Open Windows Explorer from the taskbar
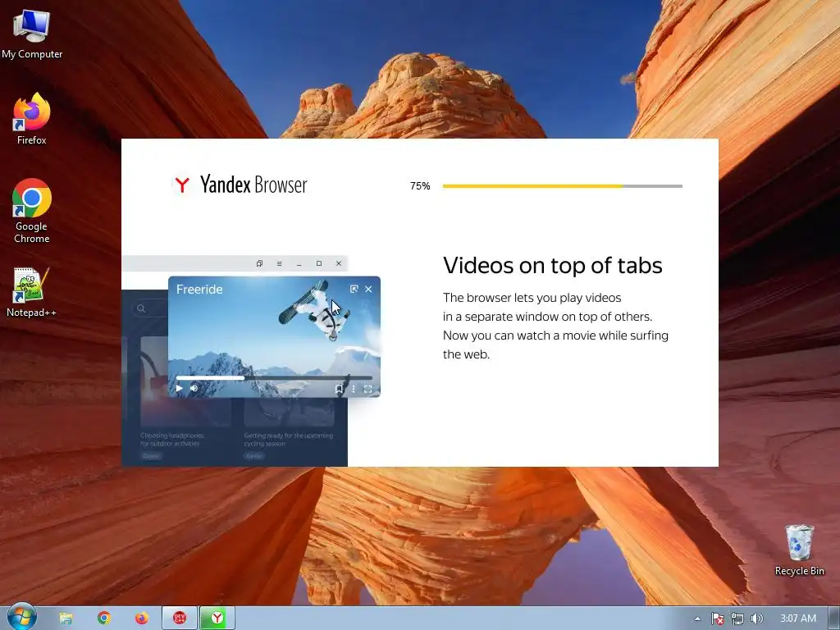 (x=66, y=619)
